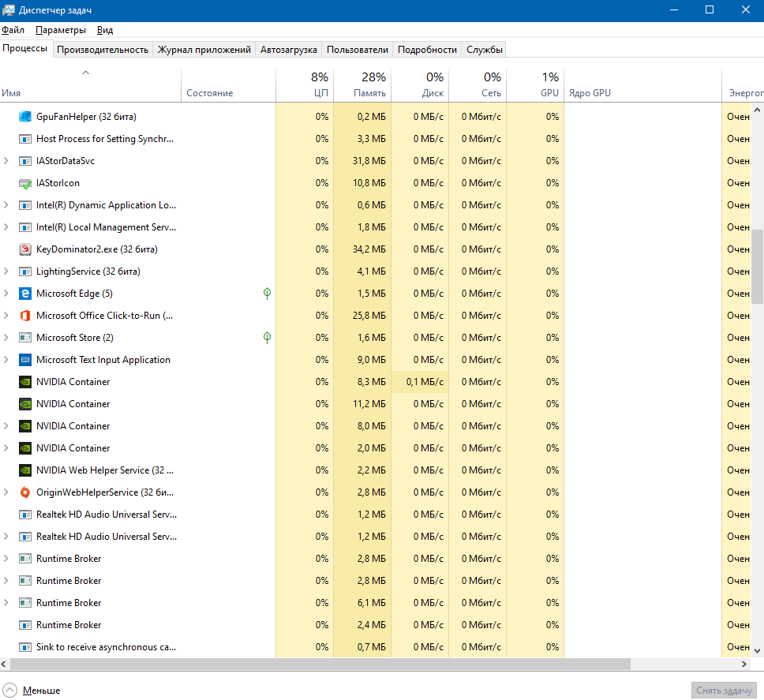
Task: Click the Sink to receive asynchronous callbacks icon
Action: point(24,647)
